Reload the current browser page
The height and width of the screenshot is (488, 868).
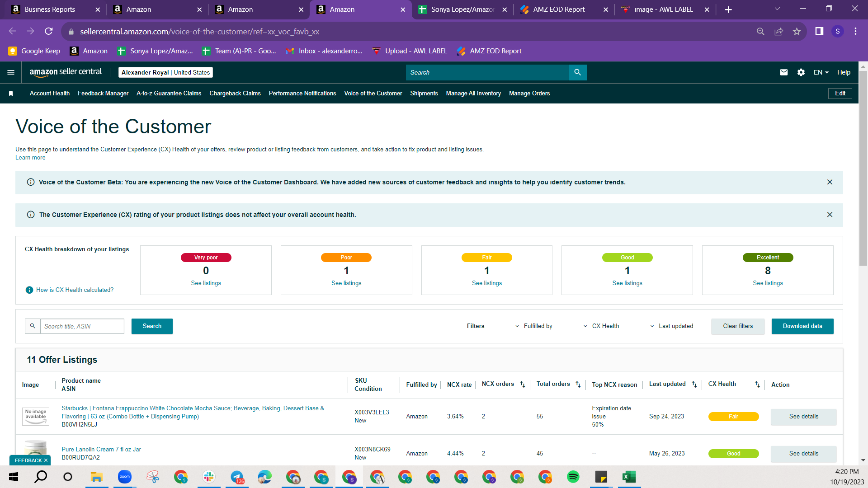49,31
